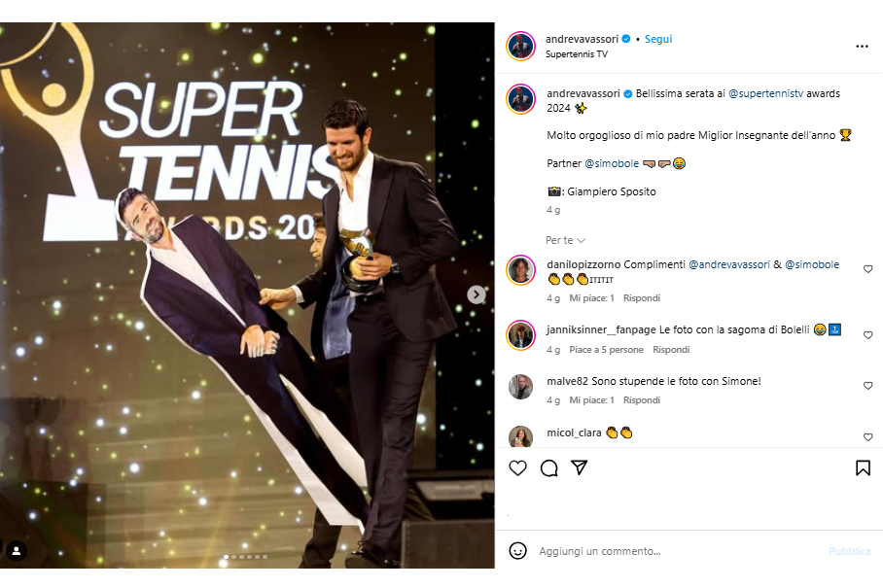The image size is (883, 588).
Task: Open andreavavassori's header profile picture
Action: click(x=521, y=46)
